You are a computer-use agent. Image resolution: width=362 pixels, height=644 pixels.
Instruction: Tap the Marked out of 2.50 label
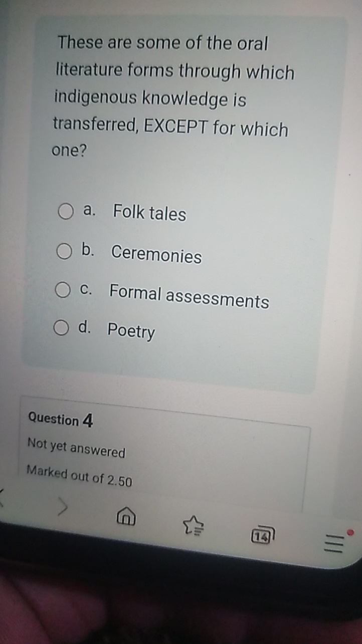80,474
